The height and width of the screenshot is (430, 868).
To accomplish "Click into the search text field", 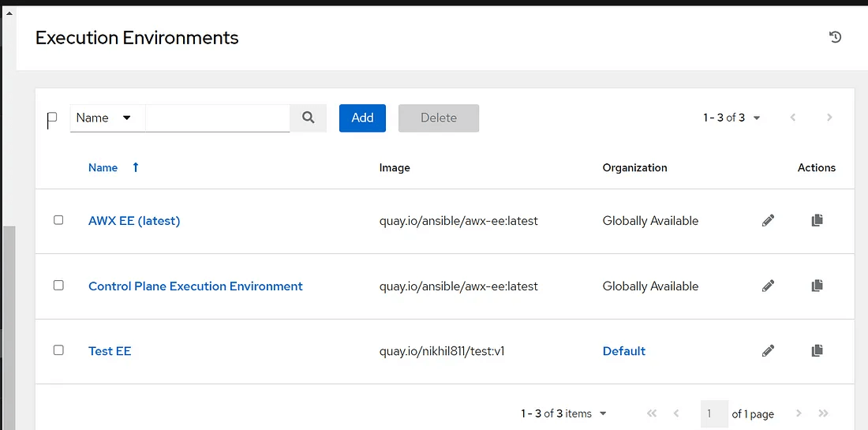I will point(218,118).
